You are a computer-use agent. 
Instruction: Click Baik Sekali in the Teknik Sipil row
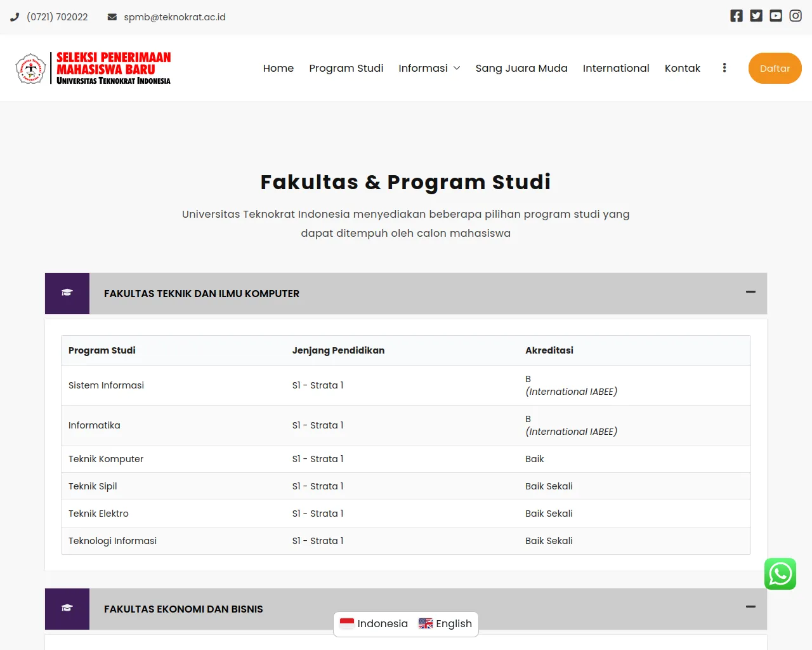click(x=549, y=486)
